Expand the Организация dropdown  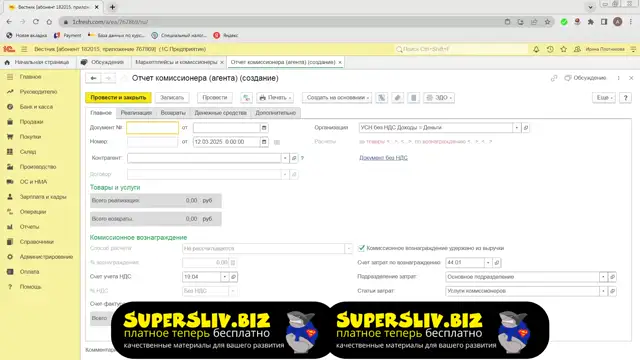tap(516, 127)
